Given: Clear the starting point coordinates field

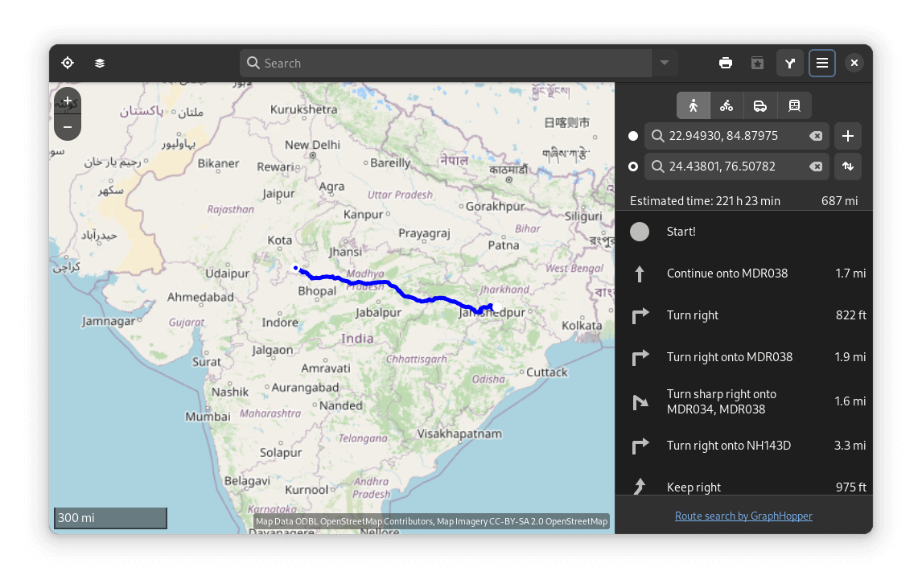Looking at the screenshot, I should click(x=816, y=135).
